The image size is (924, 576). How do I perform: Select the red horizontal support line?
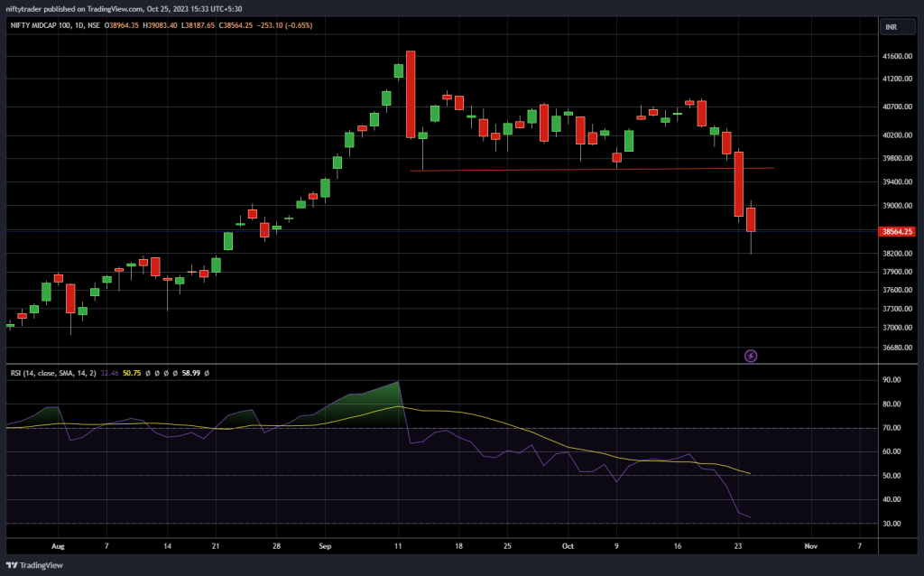(592, 170)
